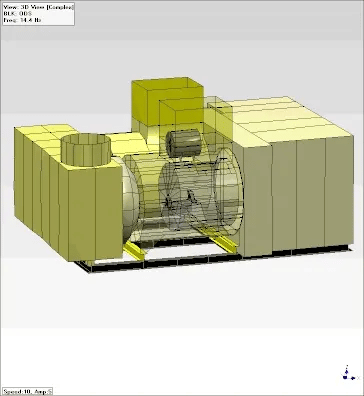Click the XYZ axis triad indicator
Viewport: 364px width, 396px height.
[x=350, y=373]
